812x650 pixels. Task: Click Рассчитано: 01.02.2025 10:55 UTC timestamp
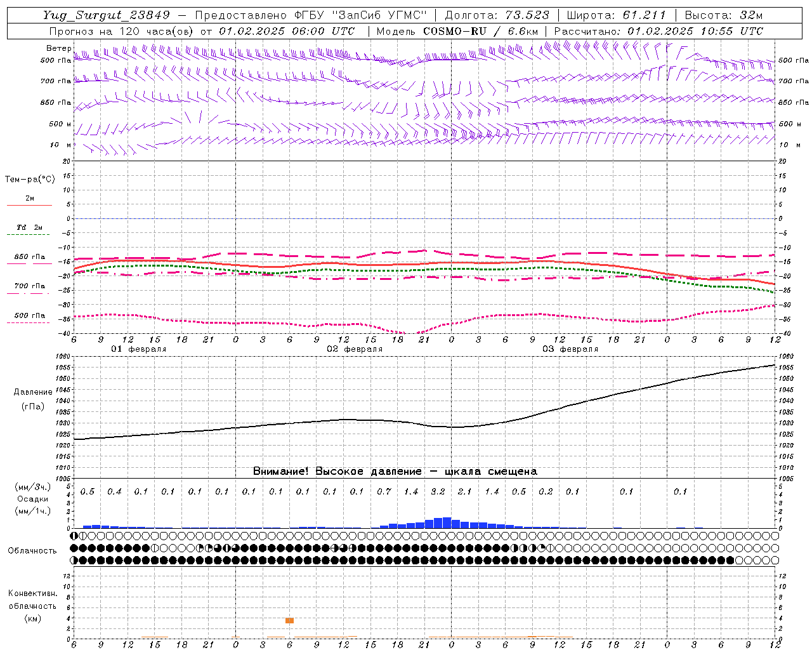pyautogui.click(x=658, y=31)
